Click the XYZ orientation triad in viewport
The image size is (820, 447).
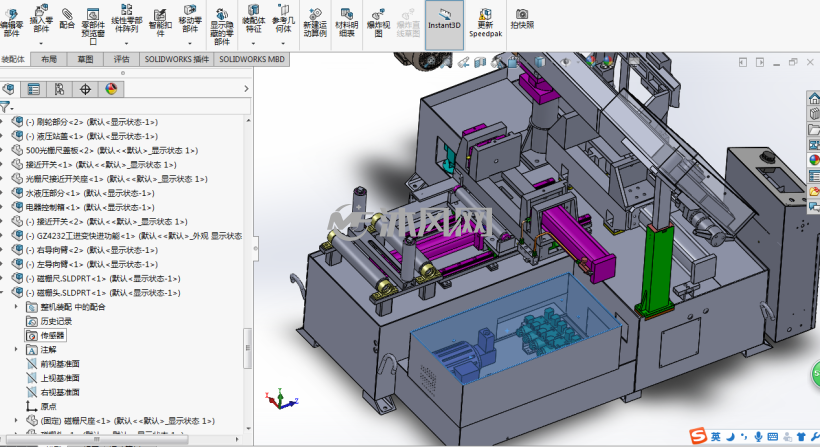(x=281, y=399)
